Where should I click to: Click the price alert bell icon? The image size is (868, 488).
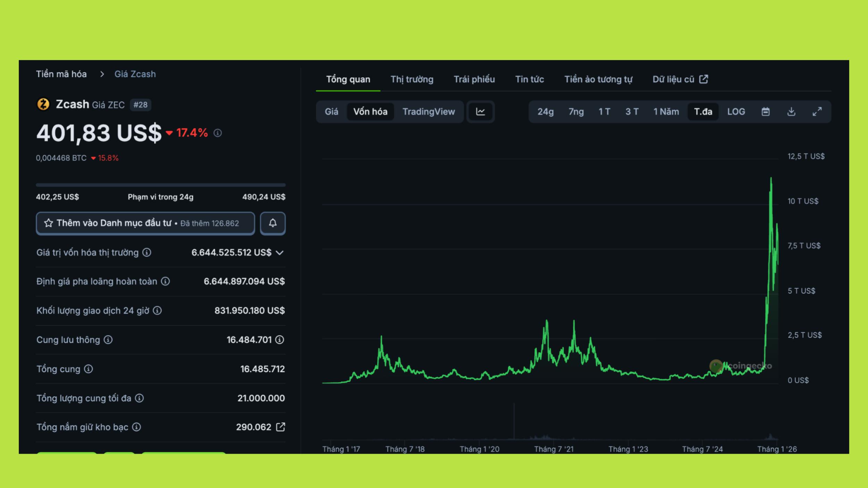tap(273, 223)
